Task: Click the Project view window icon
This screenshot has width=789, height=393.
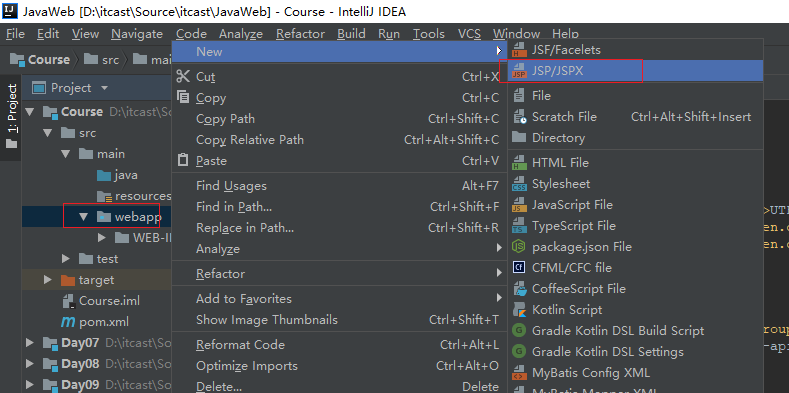Action: [39, 88]
